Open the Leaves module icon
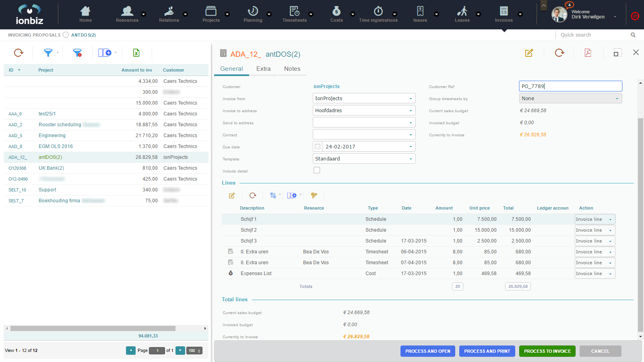Viewport: 644px width, 362px height. click(462, 11)
